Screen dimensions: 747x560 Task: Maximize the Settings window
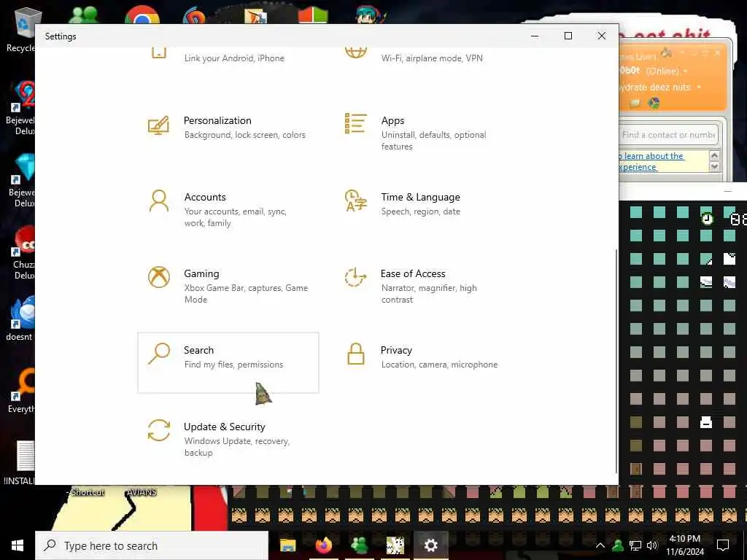pyautogui.click(x=568, y=36)
